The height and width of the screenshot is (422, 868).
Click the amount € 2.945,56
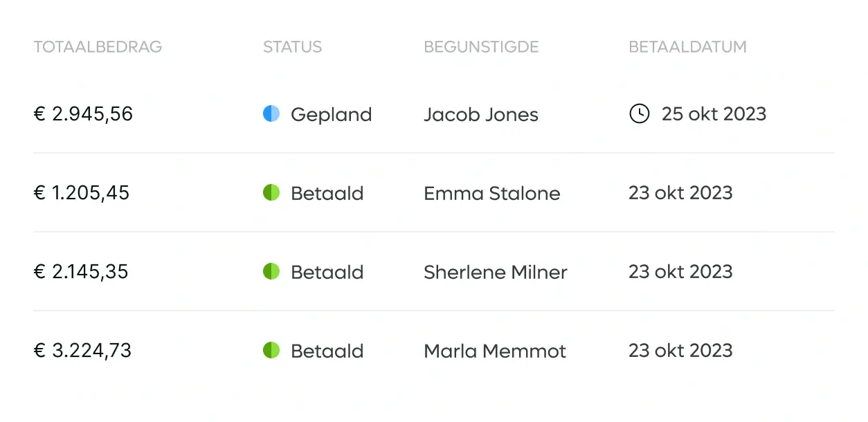point(83,114)
